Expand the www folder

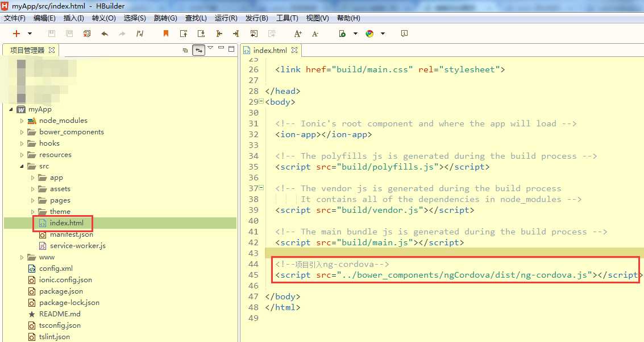[x=22, y=257]
